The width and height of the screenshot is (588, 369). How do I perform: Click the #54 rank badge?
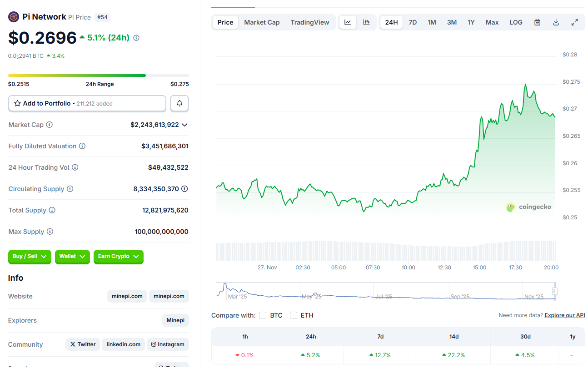102,17
